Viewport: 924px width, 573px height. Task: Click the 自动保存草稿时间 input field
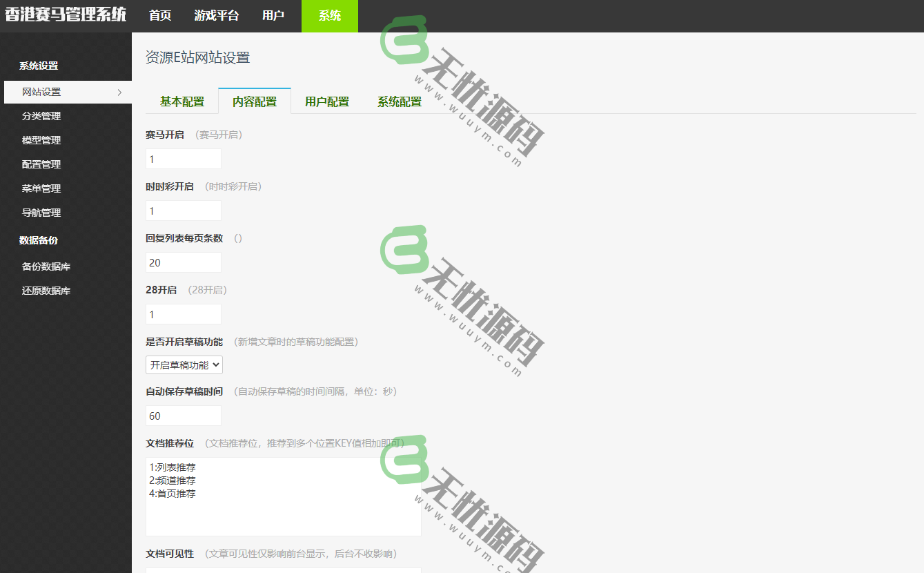pos(183,416)
